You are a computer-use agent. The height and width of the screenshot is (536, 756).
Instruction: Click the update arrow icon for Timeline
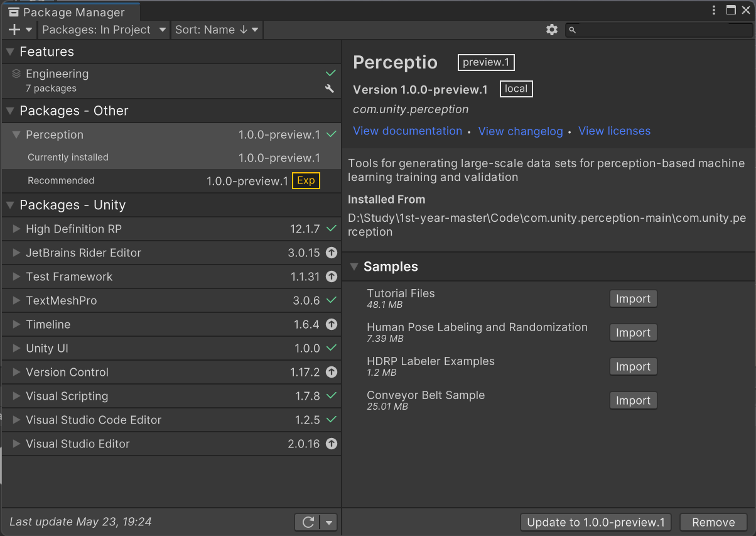click(x=332, y=324)
